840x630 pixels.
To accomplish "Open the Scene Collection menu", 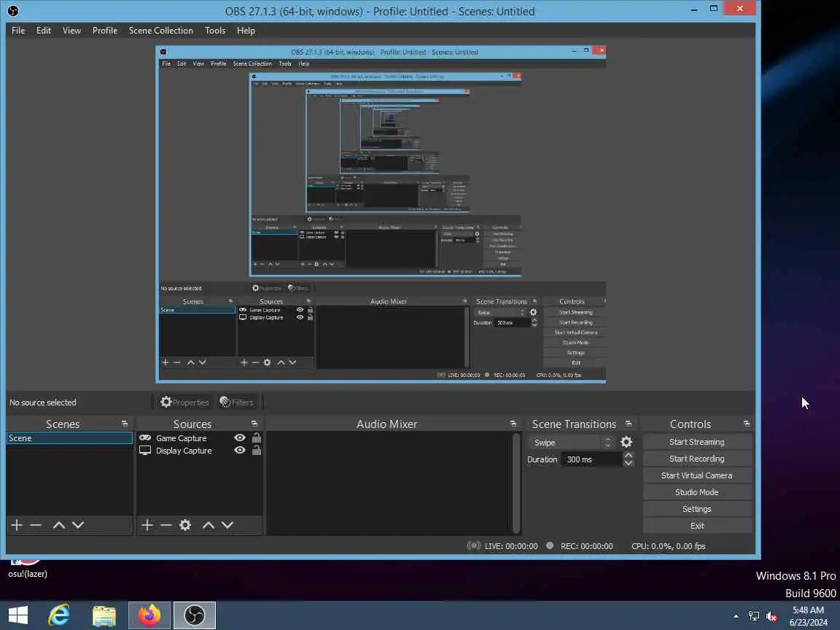I will 160,31.
